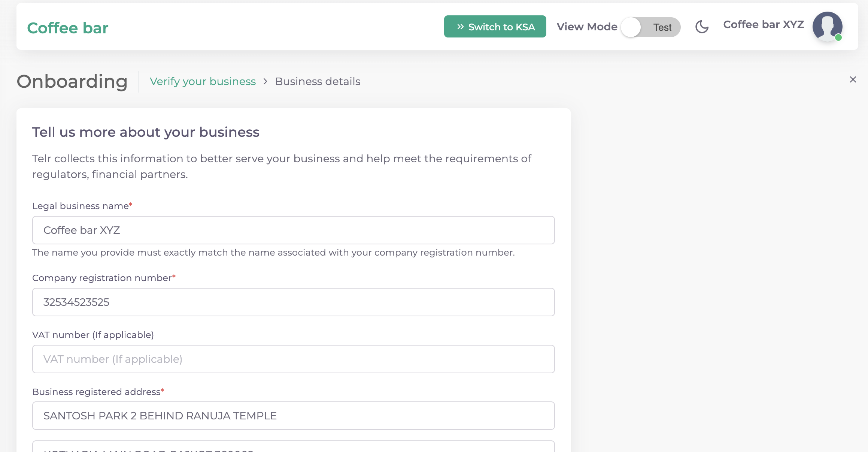The image size is (868, 452).
Task: Click the breadcrumb chevron separator arrow
Action: pyautogui.click(x=265, y=81)
